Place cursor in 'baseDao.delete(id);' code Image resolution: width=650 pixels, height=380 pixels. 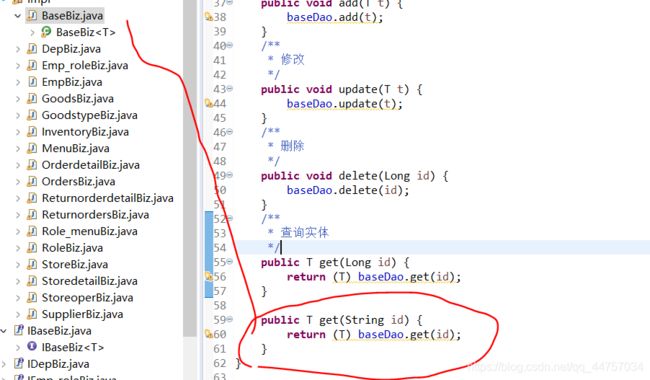point(348,190)
